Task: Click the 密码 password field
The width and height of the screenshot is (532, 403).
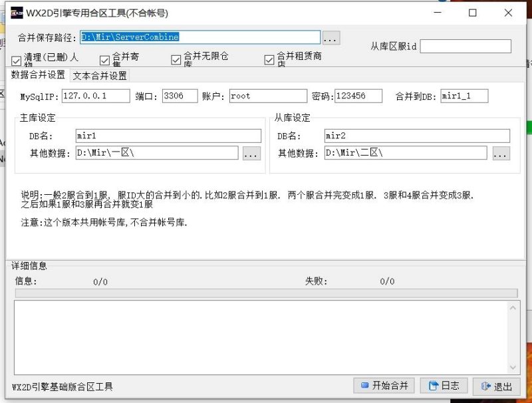Action: point(359,96)
